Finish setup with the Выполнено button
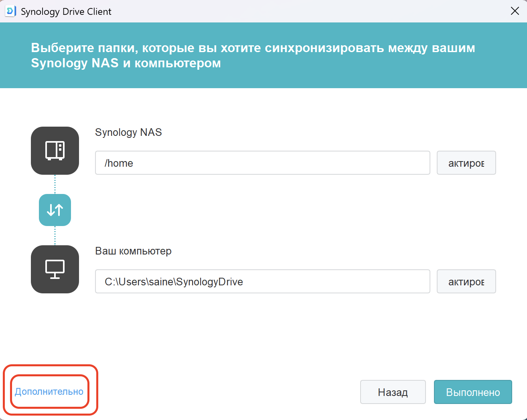Image resolution: width=527 pixels, height=420 pixels. [x=473, y=392]
